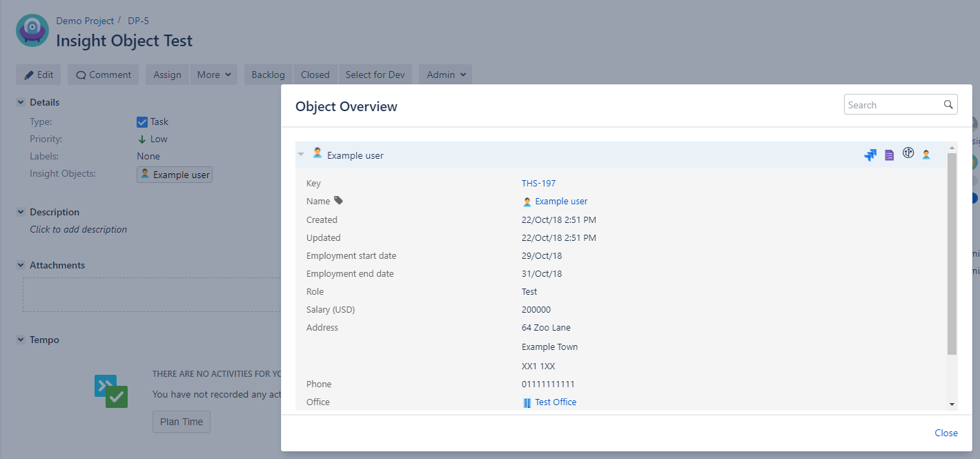This screenshot has height=459, width=980.
Task: Click the blue Jira issues icon in Example user row
Action: (x=870, y=155)
